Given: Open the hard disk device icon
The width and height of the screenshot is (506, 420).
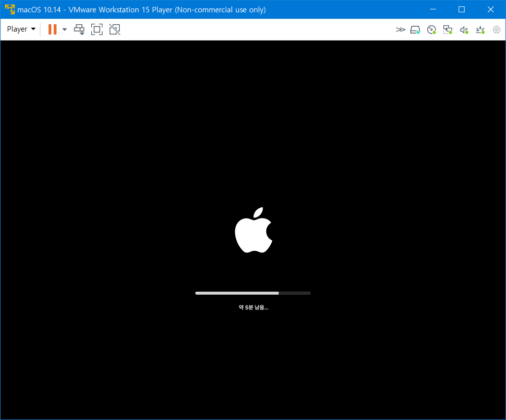Looking at the screenshot, I should click(x=415, y=30).
